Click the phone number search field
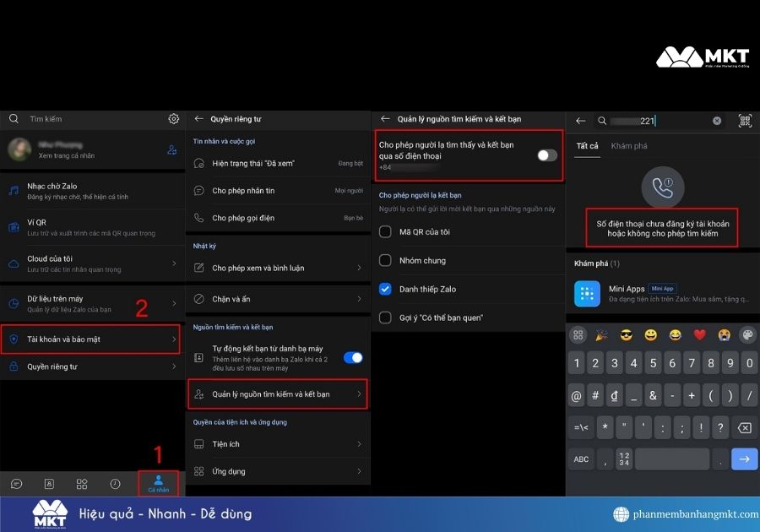760x532 pixels. pyautogui.click(x=659, y=121)
